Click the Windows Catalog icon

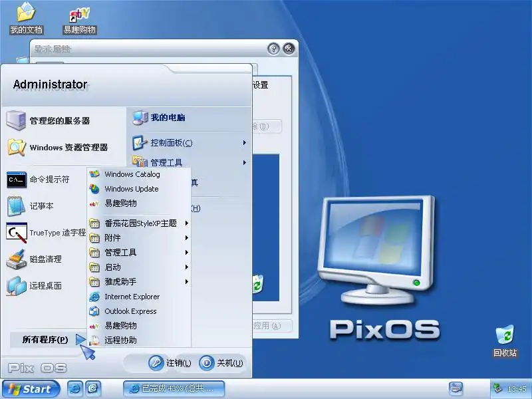(94, 174)
